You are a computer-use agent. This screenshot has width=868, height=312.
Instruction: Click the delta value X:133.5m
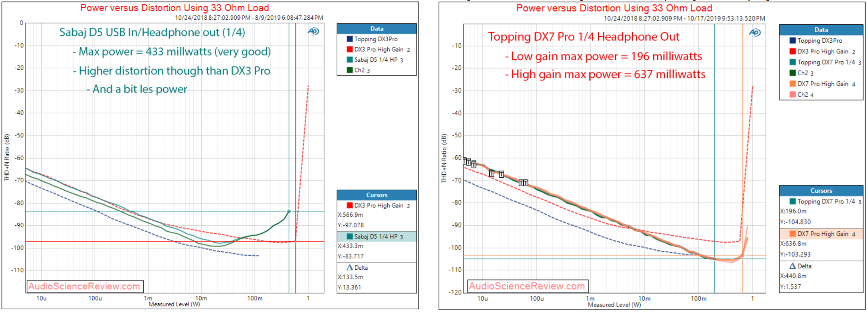[x=350, y=277]
